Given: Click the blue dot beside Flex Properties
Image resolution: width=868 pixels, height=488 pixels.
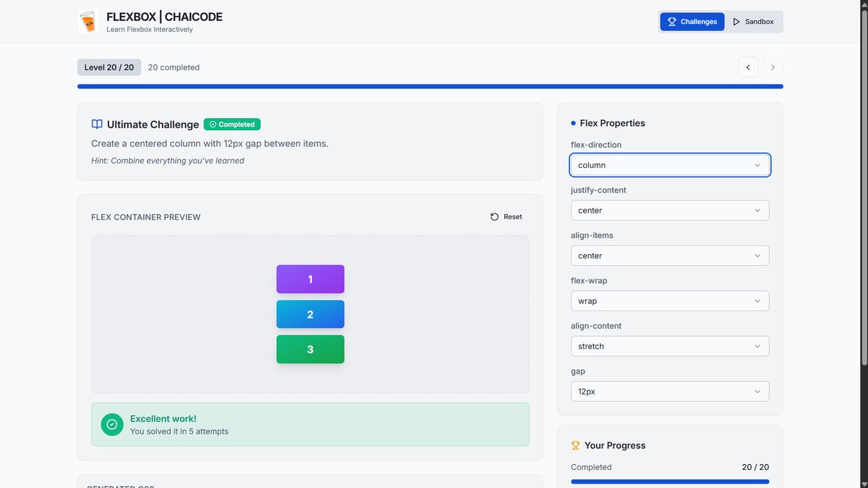Looking at the screenshot, I should coord(574,123).
